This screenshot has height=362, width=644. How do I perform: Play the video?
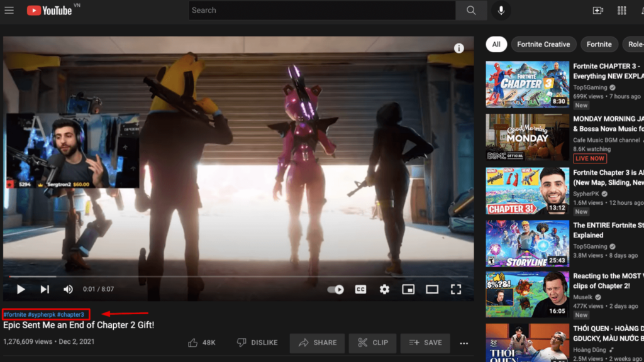tap(21, 289)
